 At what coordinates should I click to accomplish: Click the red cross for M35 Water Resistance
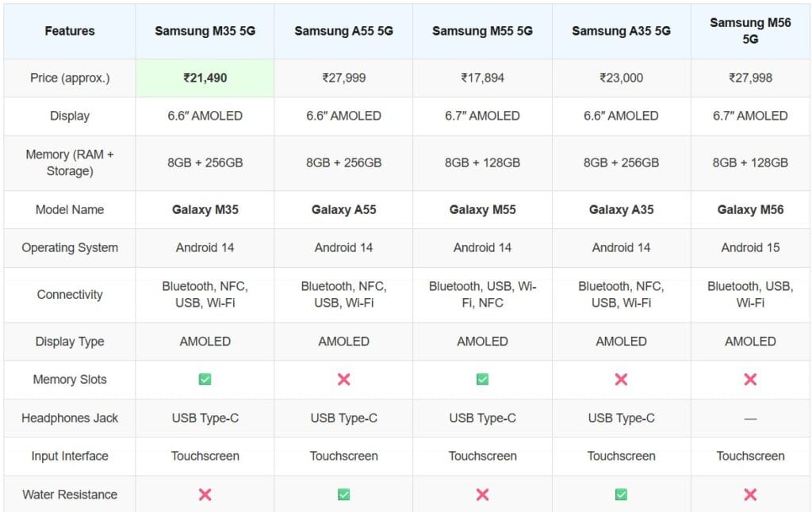coord(205,495)
